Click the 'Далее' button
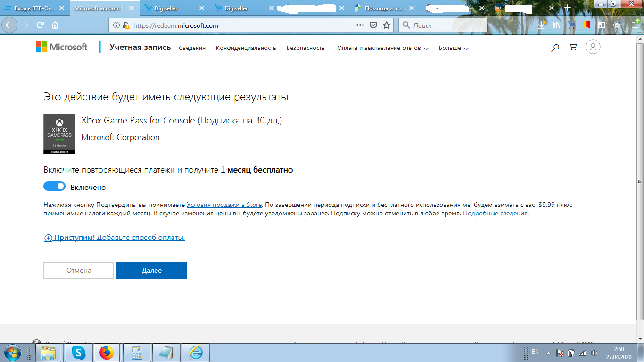Screen dimensions: 644x362 [152, 270]
